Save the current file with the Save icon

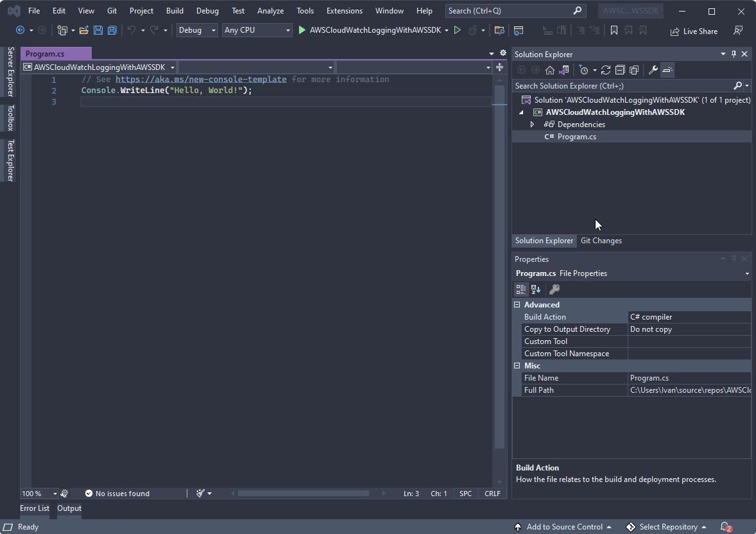tap(98, 30)
